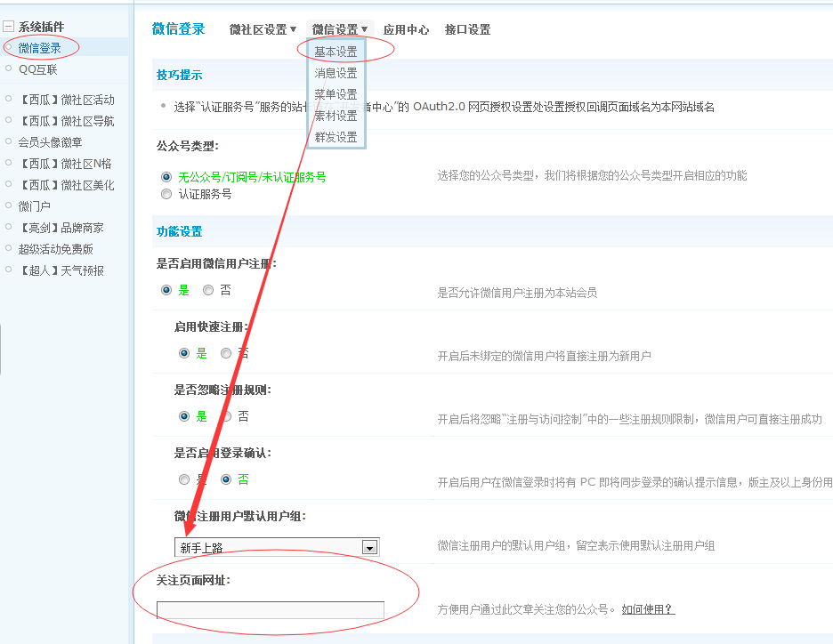Choose 消息设置 from the dropdown
Screen dimensions: 833x644
[336, 73]
